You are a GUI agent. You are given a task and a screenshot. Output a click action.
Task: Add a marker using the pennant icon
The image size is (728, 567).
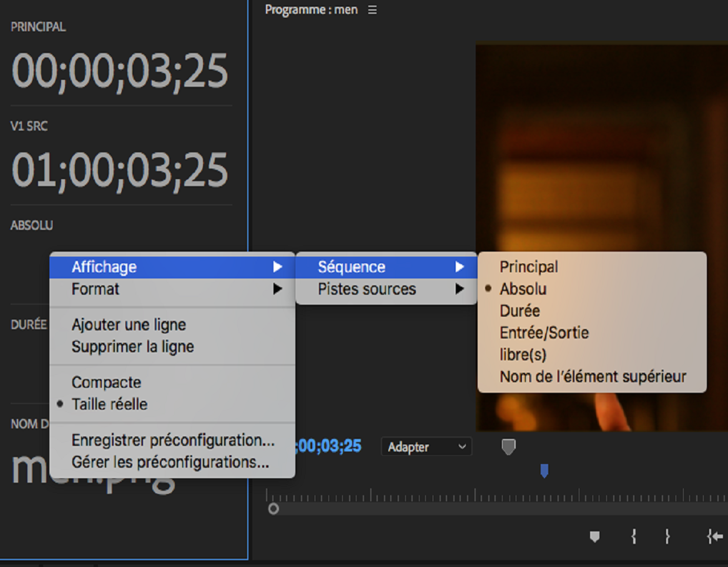point(593,536)
